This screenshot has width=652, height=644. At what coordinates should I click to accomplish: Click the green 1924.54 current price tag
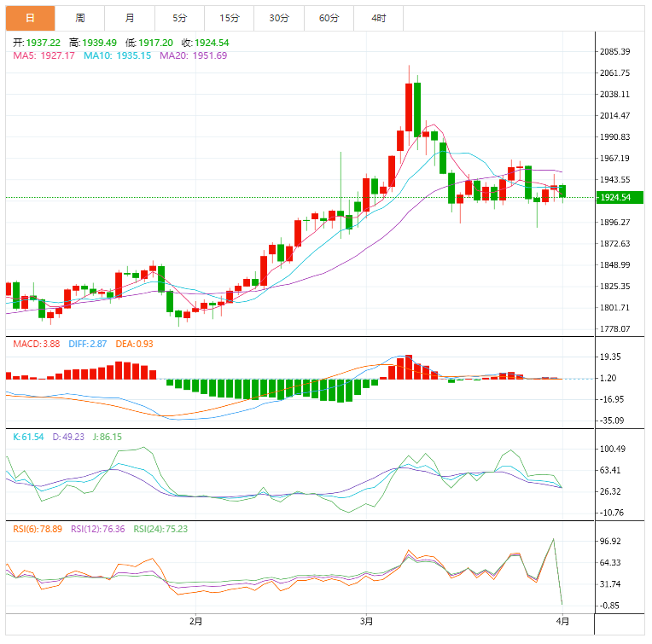pos(620,197)
